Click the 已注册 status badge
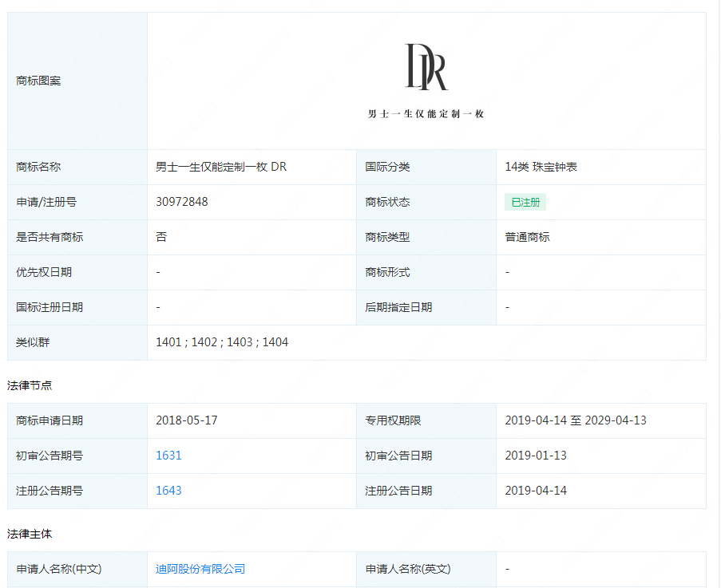 pyautogui.click(x=525, y=202)
